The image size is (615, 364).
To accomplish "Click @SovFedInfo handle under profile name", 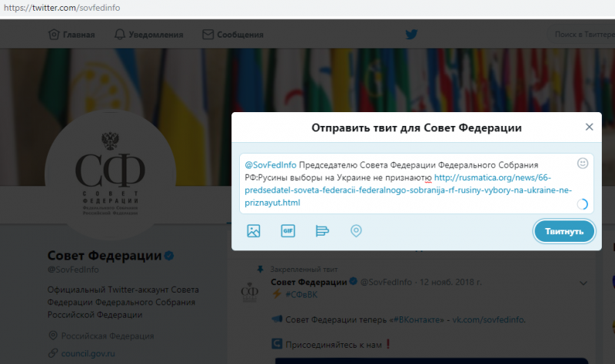I will click(73, 270).
